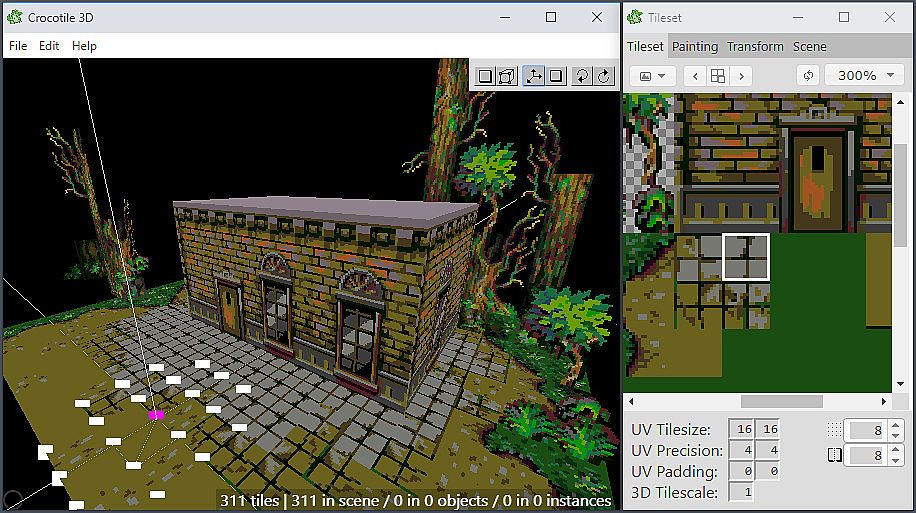Click the 3D Tilescale value field

click(742, 492)
